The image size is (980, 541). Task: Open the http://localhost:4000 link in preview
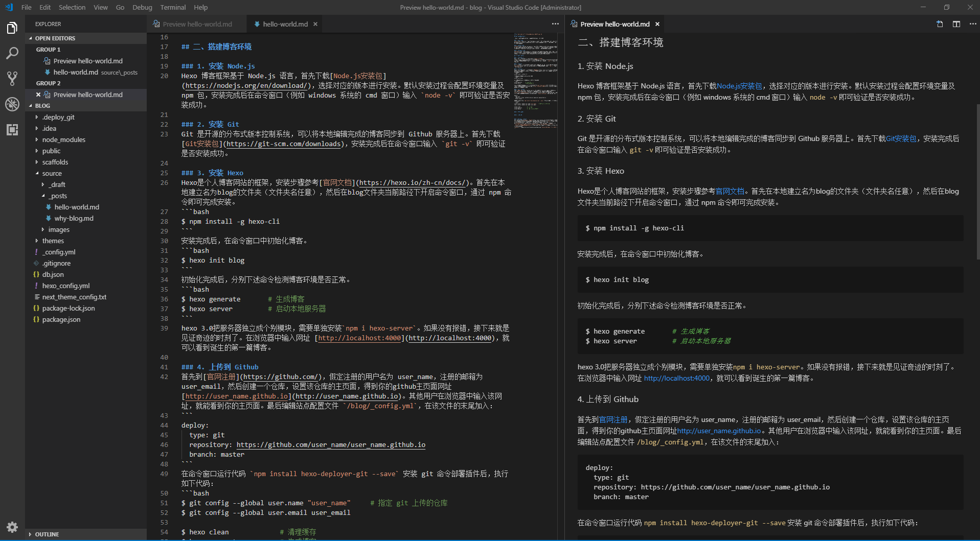tap(677, 378)
